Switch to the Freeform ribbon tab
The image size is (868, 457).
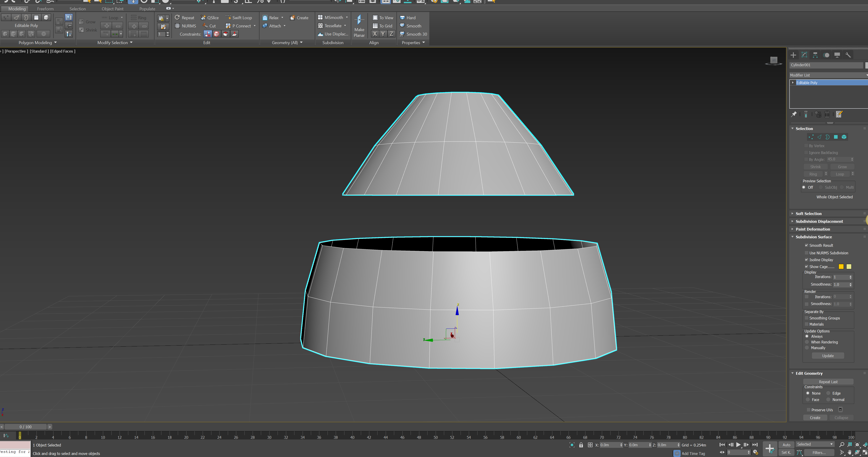[45, 9]
